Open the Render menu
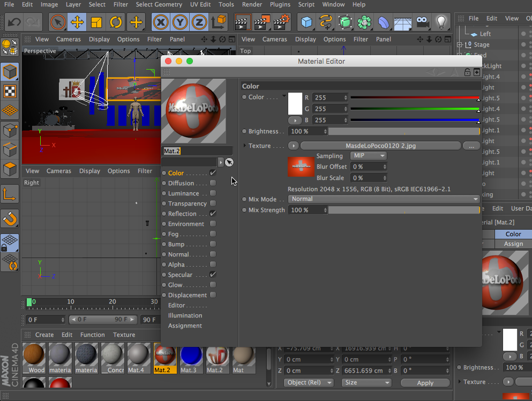532x401 pixels. click(x=252, y=4)
